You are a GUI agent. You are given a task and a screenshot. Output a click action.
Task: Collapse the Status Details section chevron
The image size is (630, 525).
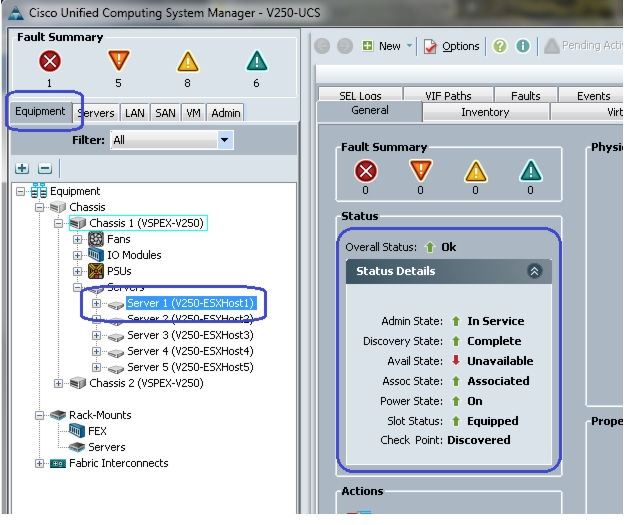(534, 271)
